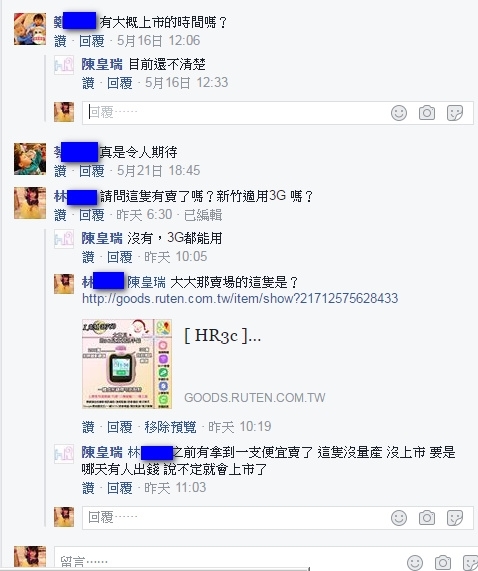Click 移除預覽 to remove link preview
This screenshot has height=571, width=478.
170,427
